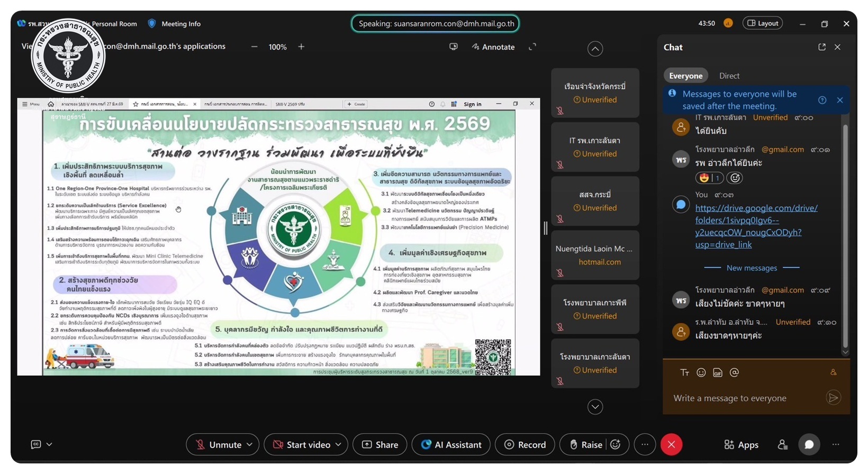Image resolution: width=868 pixels, height=474 pixels.
Task: Open the emoji picker in chat
Action: coord(701,372)
